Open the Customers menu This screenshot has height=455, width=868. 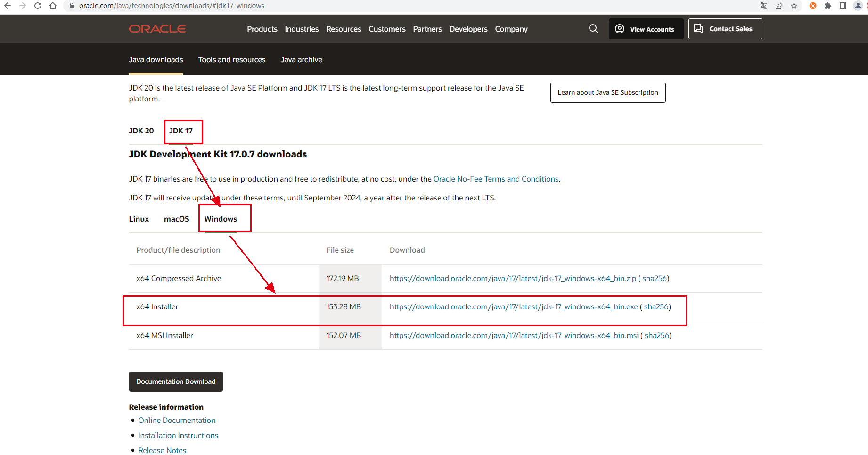[x=387, y=29]
